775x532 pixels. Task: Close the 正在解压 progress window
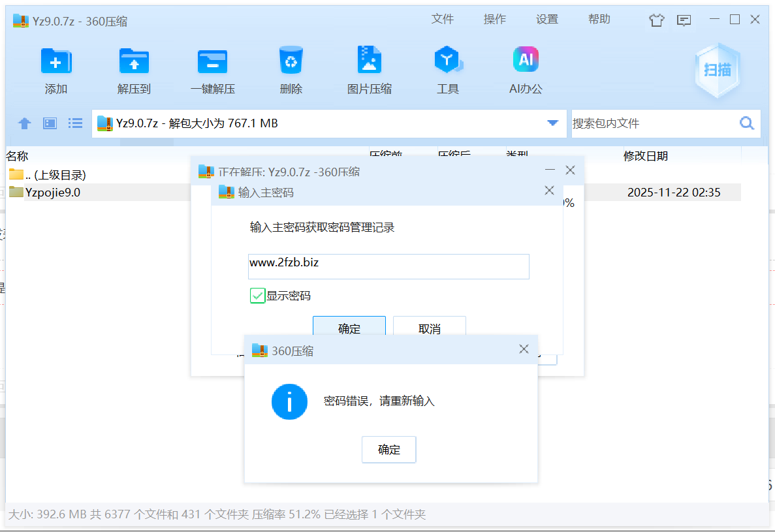pyautogui.click(x=571, y=170)
